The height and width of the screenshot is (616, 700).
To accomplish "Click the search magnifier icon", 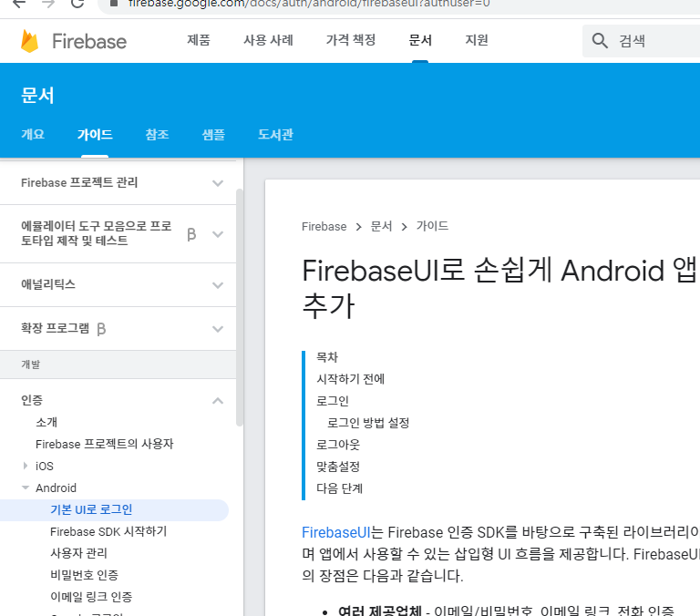I will point(600,41).
